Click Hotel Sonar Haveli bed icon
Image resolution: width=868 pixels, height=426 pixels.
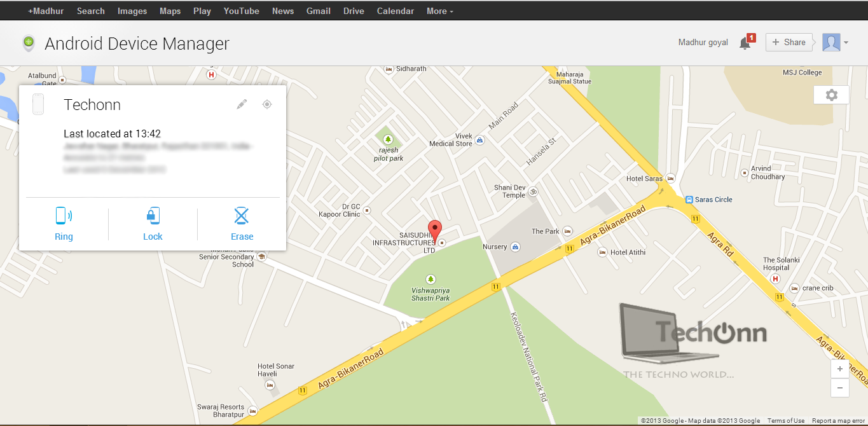pos(270,385)
